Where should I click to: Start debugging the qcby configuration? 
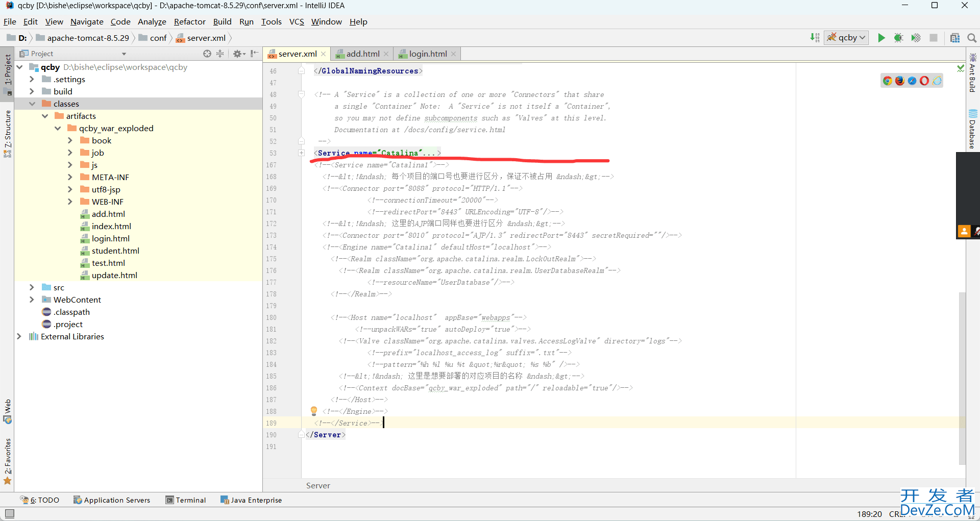coord(899,38)
